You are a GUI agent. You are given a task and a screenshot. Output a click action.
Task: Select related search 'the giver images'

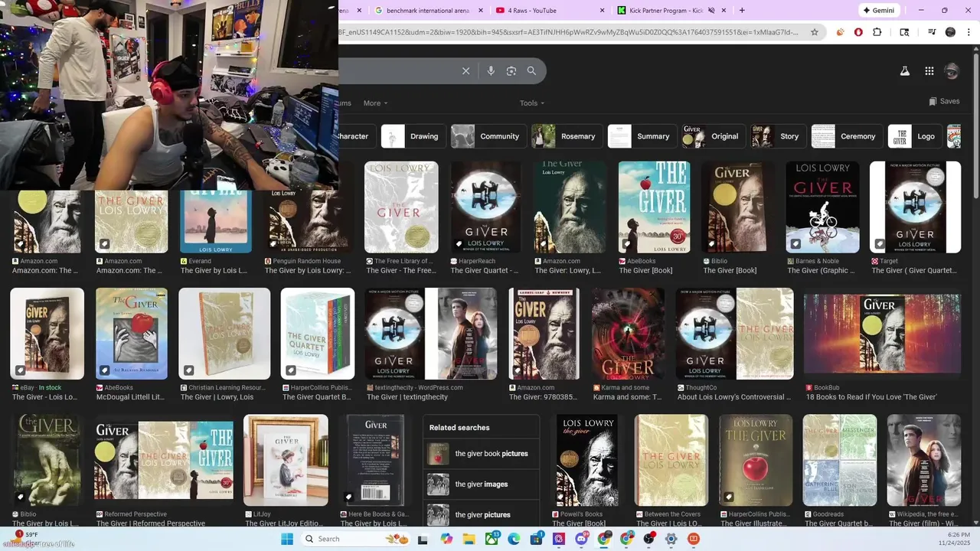[x=481, y=484]
